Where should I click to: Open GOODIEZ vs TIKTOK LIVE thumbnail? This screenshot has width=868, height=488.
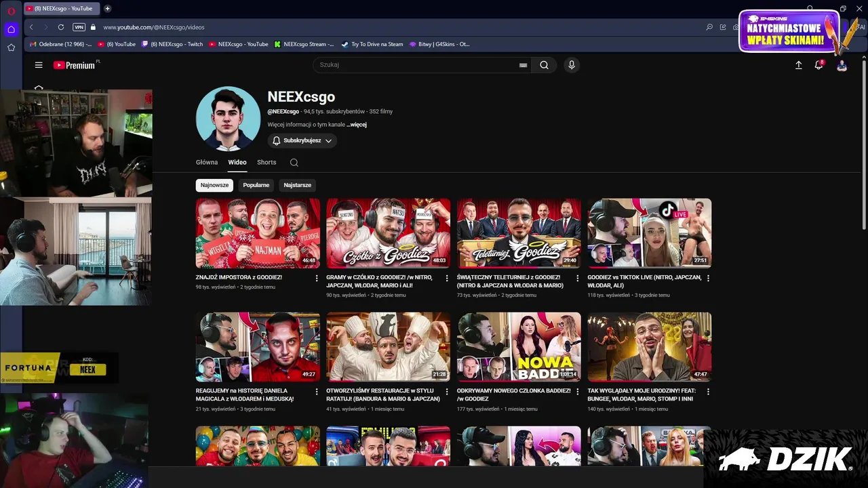coord(650,233)
